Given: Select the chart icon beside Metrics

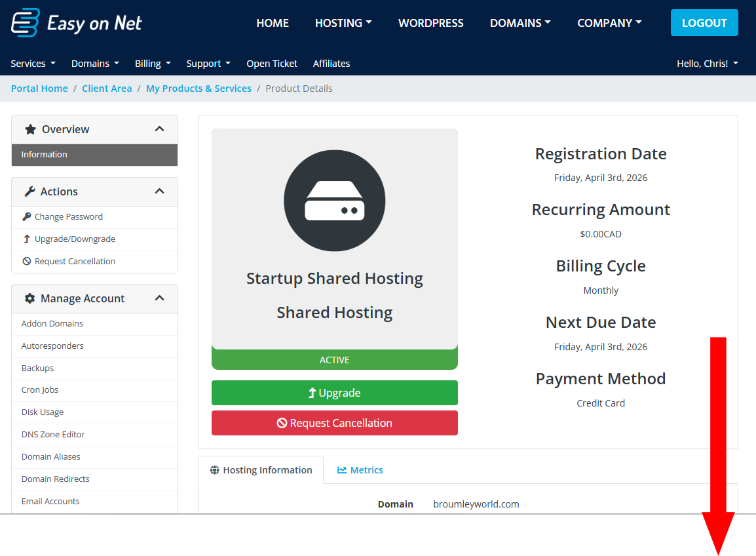Looking at the screenshot, I should (342, 469).
